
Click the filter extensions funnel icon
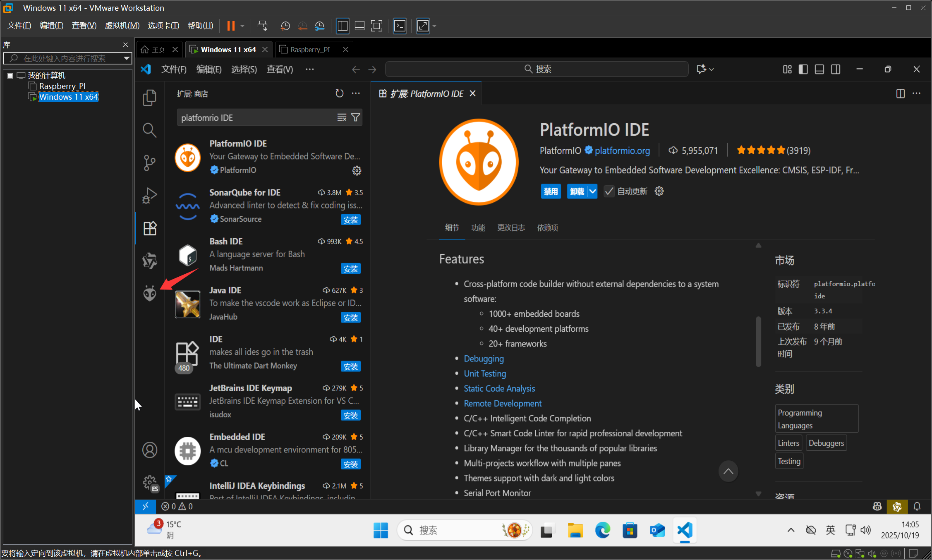pos(355,117)
